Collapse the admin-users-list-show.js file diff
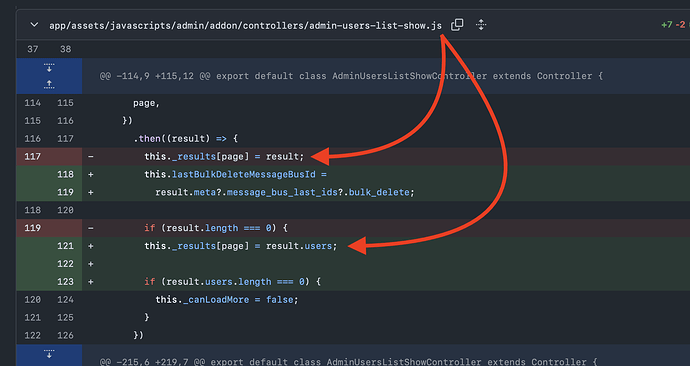The image size is (690, 366). (x=34, y=25)
